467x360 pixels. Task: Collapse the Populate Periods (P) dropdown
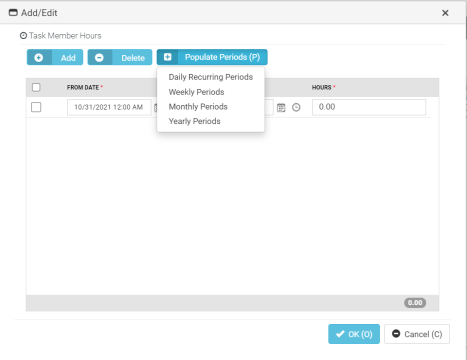point(212,57)
